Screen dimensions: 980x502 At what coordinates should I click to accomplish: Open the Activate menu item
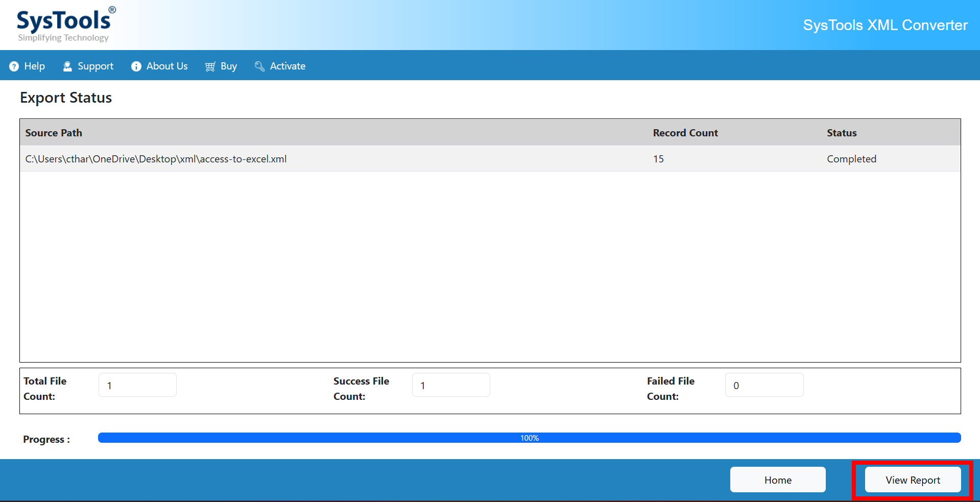[x=280, y=66]
